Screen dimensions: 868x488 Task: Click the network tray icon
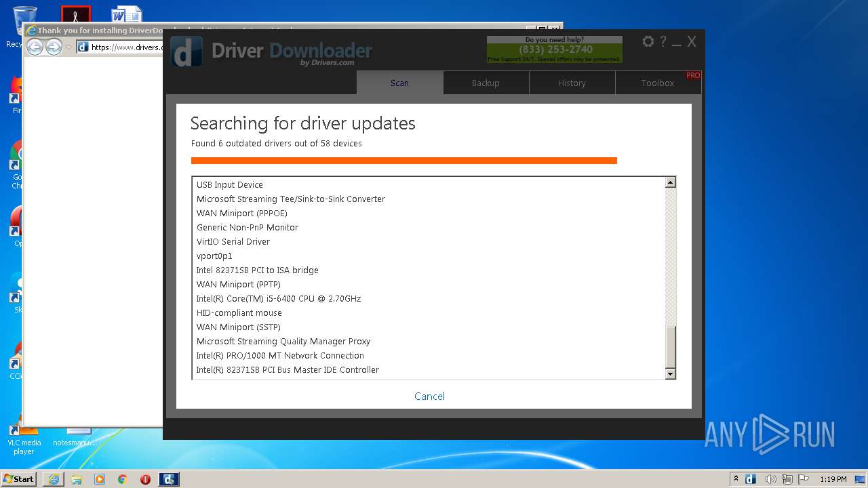pyautogui.click(x=787, y=479)
